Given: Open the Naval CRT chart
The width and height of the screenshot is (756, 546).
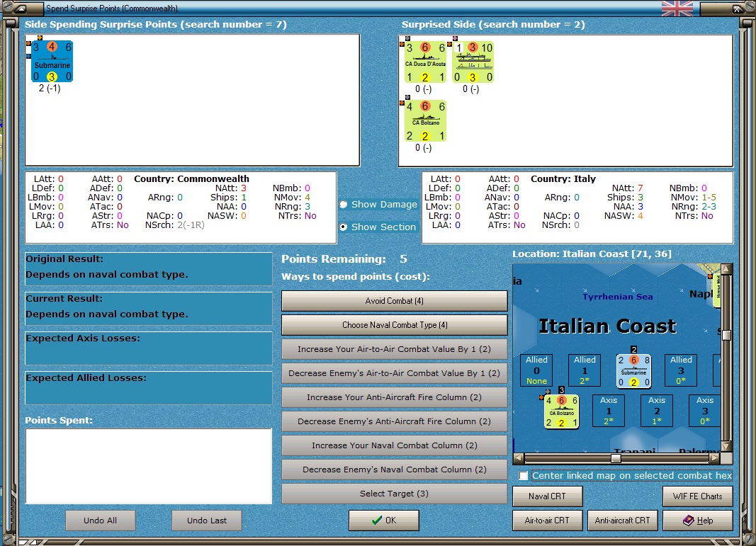Looking at the screenshot, I should click(547, 496).
